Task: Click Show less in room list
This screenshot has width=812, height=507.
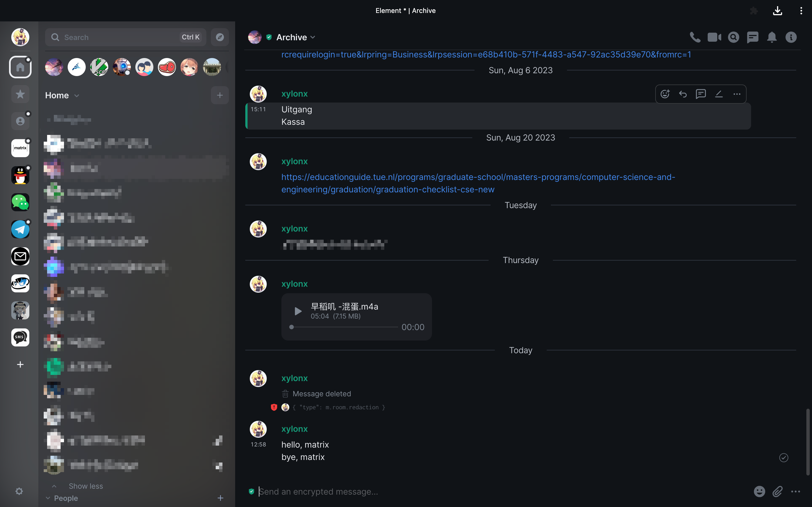Action: tap(85, 486)
